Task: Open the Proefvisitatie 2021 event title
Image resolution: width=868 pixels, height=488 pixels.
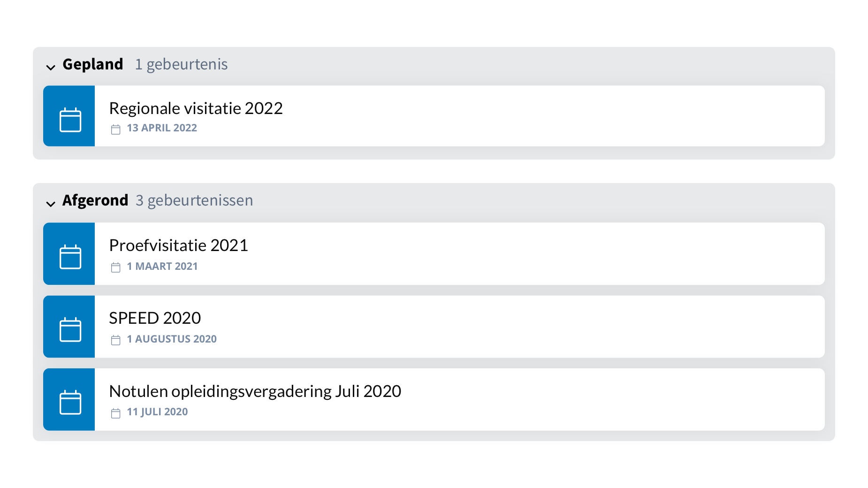Action: (178, 245)
